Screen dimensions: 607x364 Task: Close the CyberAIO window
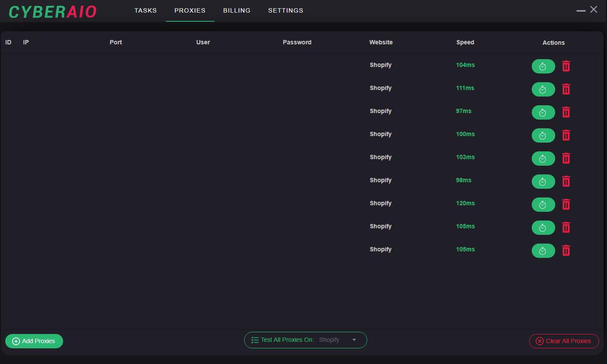point(594,10)
